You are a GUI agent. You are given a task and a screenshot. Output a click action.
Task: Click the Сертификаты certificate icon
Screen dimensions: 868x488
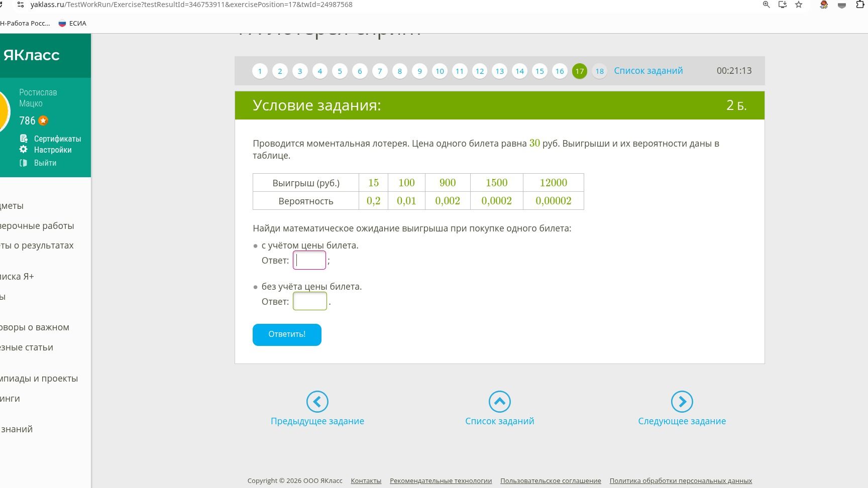[24, 139]
